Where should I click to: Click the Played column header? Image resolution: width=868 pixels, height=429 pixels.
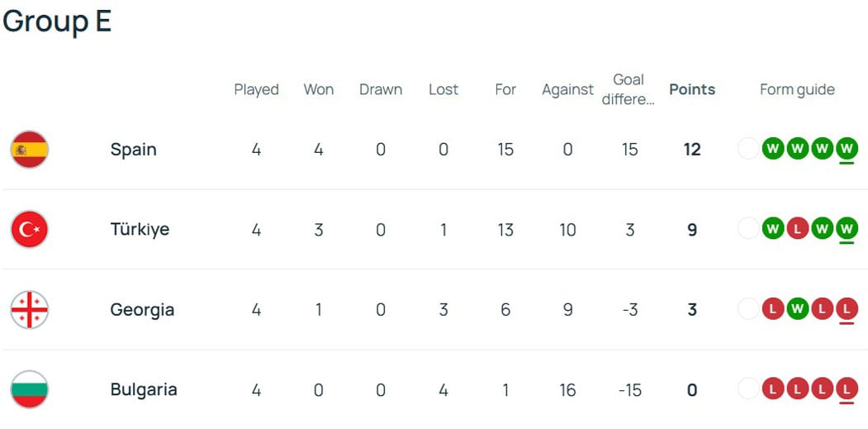coord(256,89)
